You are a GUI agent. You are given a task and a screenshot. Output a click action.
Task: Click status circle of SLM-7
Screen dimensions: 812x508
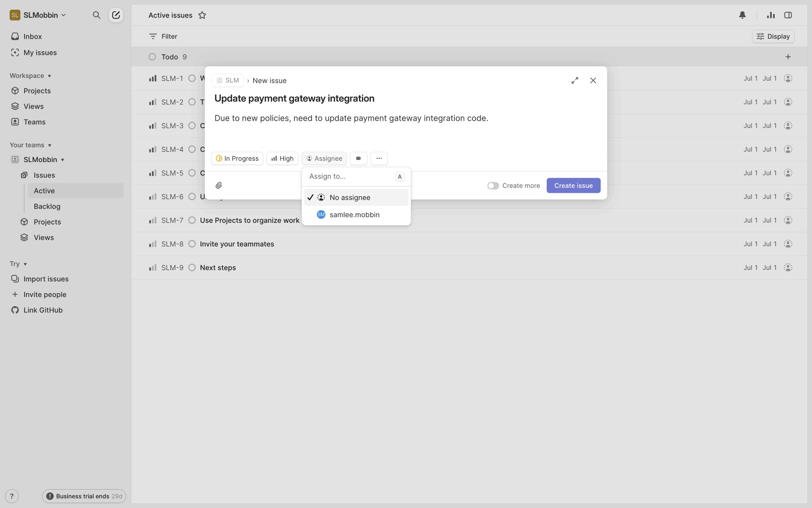(x=192, y=220)
